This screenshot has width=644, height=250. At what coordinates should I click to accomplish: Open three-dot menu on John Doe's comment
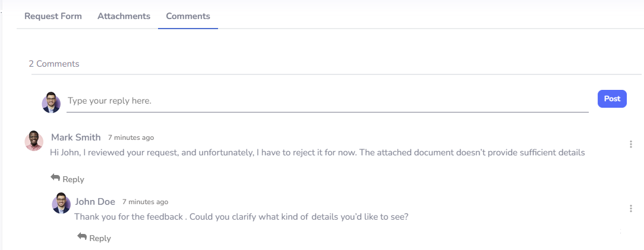click(x=630, y=208)
